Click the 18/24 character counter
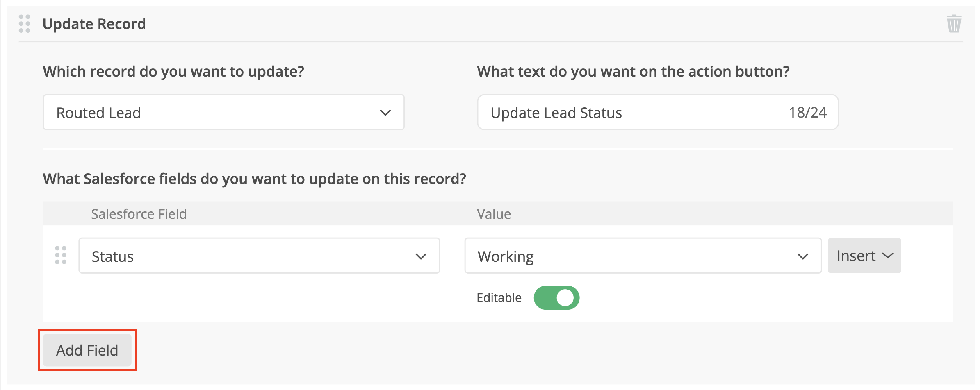This screenshot has width=980, height=390. pos(807,113)
